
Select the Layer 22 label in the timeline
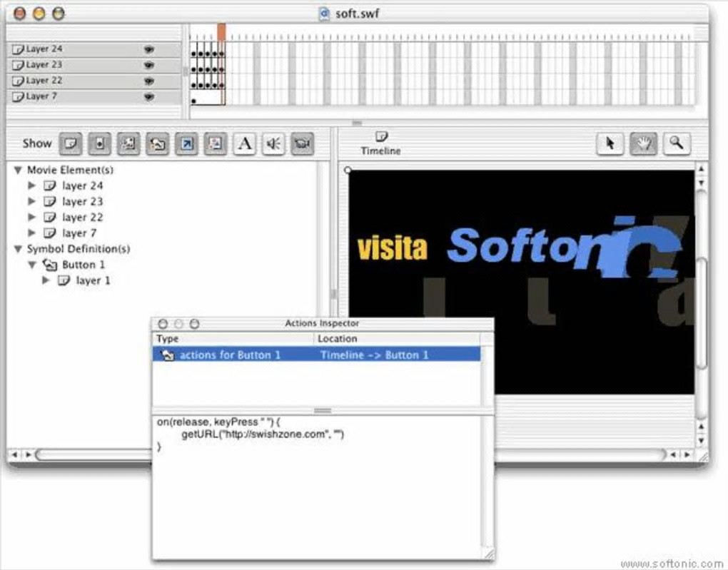[x=44, y=81]
